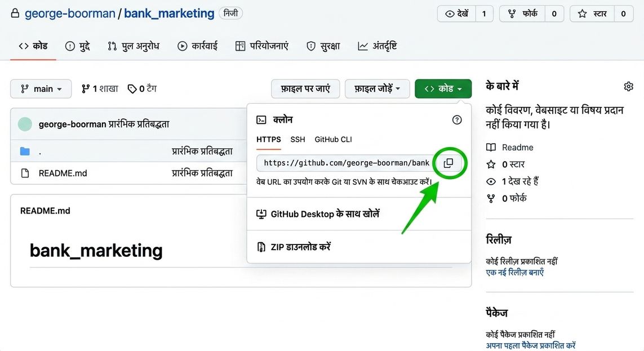This screenshot has width=644, height=351.
Task: Click the प्रारंभिक प्रतिबद्धता message in folder row
Action: click(202, 151)
